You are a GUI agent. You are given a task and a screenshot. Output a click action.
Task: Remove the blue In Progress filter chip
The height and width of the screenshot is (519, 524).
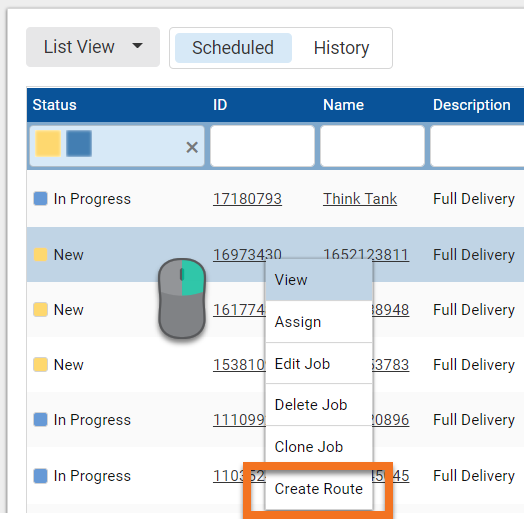(x=79, y=144)
